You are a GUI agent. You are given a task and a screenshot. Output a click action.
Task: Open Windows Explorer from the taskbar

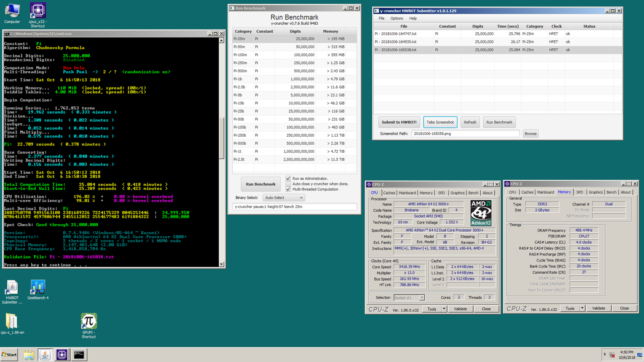29,355
